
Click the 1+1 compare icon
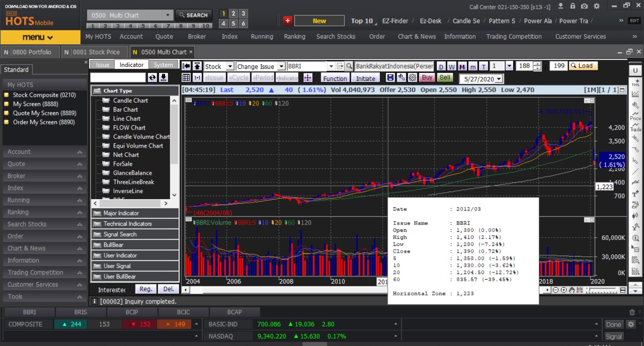(197, 78)
